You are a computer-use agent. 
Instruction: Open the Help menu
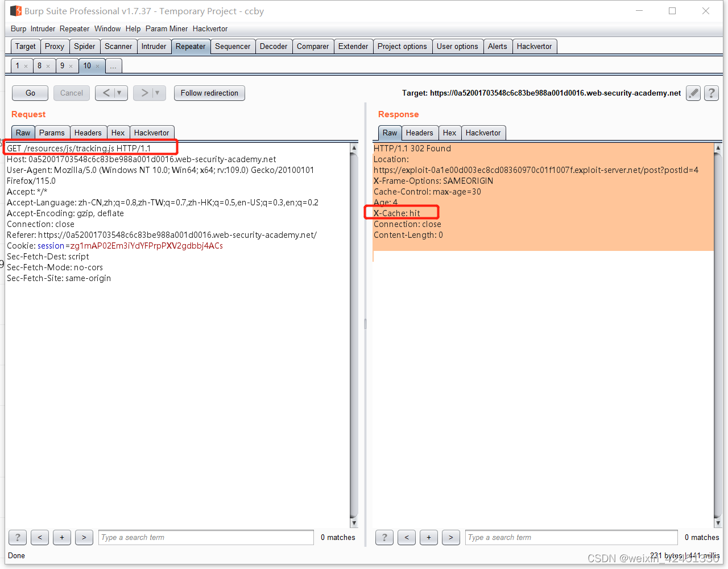point(133,28)
